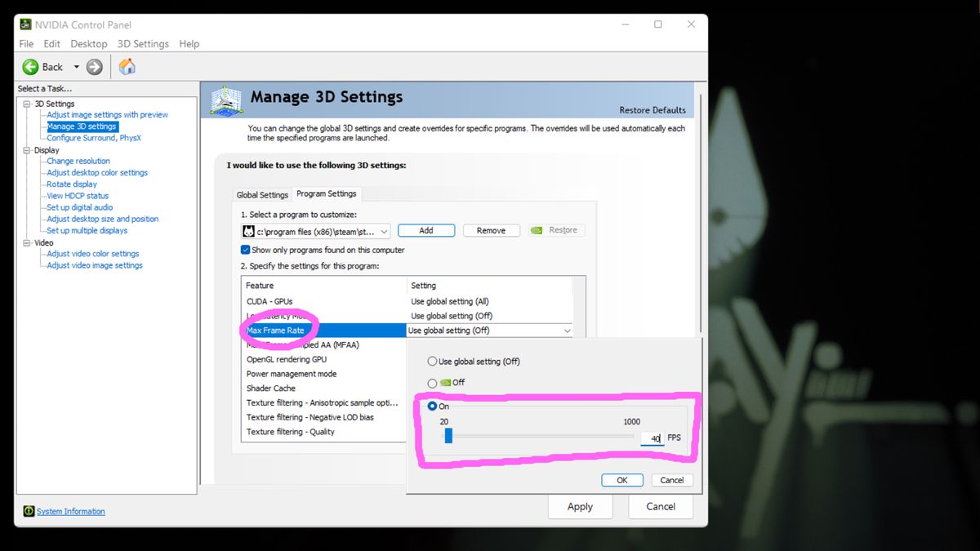Select Change resolution task

pyautogui.click(x=78, y=161)
